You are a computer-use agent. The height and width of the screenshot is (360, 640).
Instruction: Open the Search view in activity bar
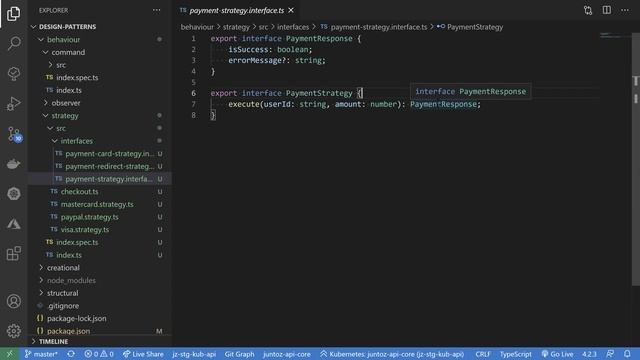pyautogui.click(x=13, y=43)
